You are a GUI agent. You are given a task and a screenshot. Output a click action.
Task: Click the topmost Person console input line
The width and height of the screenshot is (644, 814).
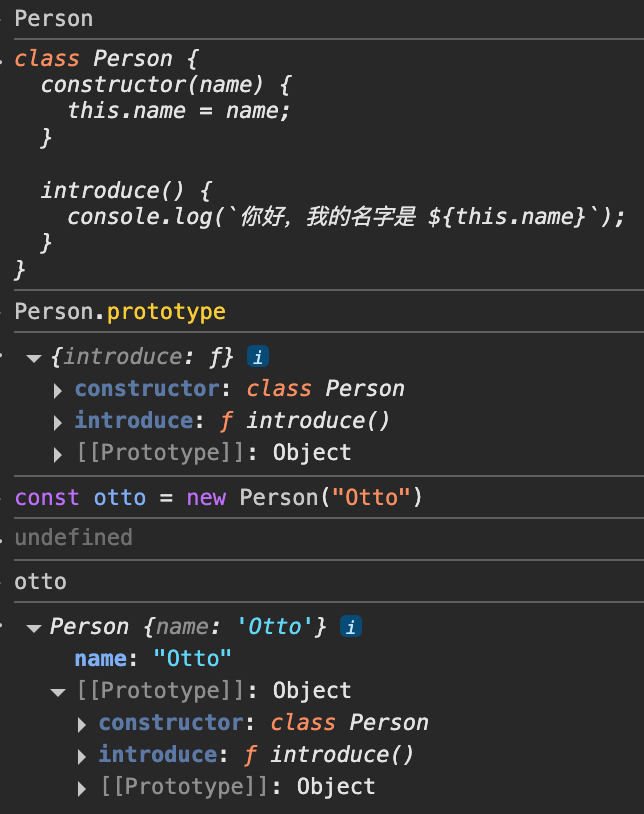point(53,18)
